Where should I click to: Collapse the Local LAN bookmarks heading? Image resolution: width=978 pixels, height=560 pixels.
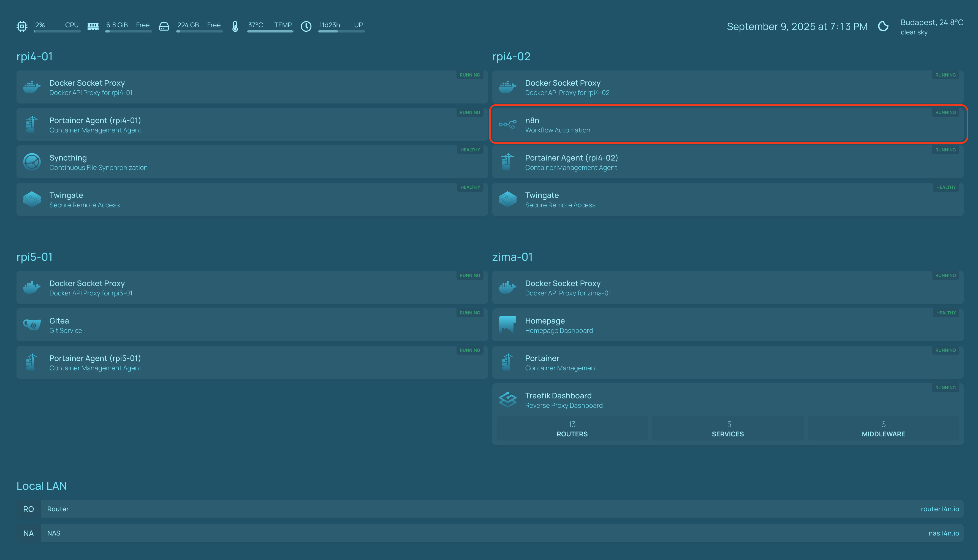(42, 486)
